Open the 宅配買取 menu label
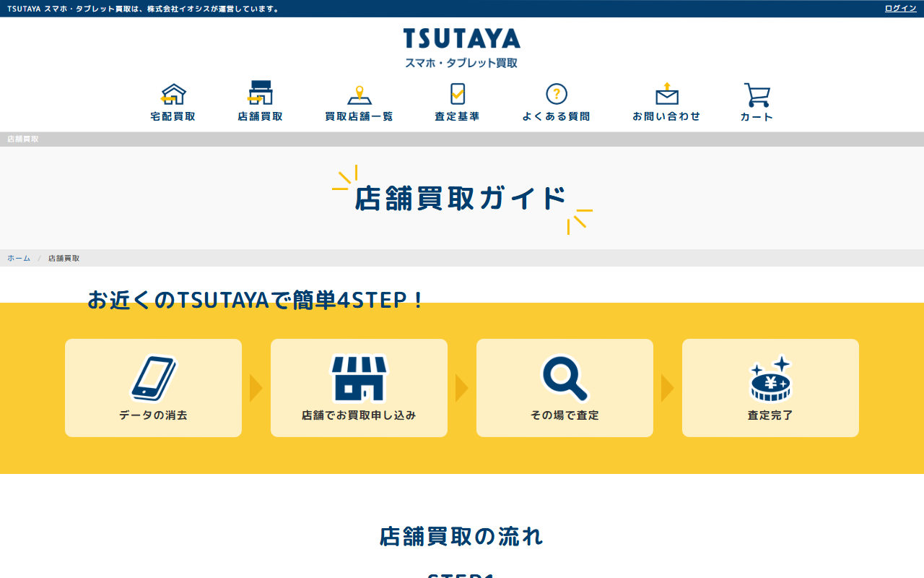 (173, 116)
